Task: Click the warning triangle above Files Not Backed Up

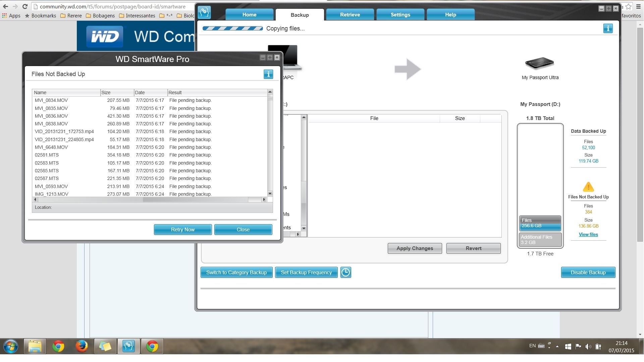Action: tap(588, 187)
